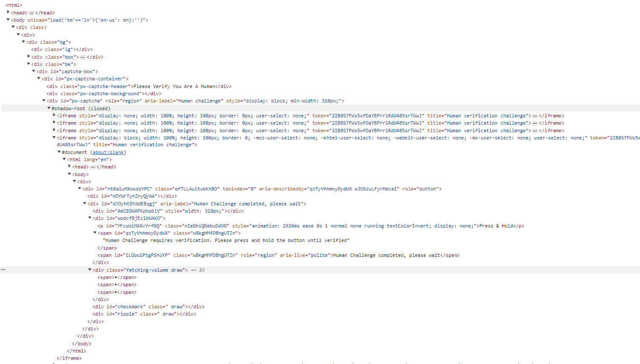Click the ellipsis inside div class="box"
640x364 pixels.
coord(83,57)
